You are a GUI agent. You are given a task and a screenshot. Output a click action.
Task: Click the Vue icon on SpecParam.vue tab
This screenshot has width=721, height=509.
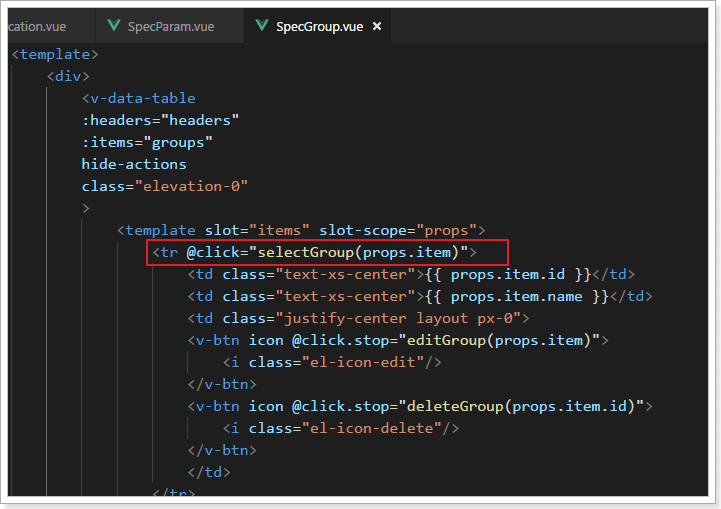coord(112,27)
